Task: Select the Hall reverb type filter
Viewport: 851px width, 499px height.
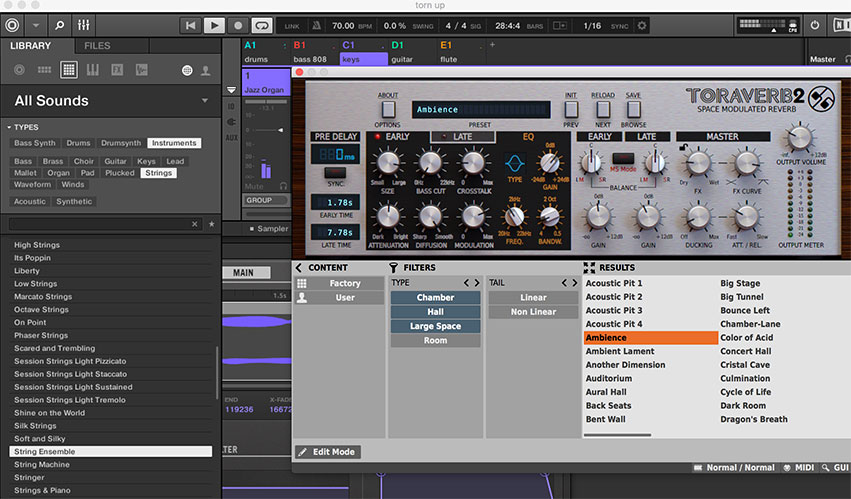Action: pyautogui.click(x=435, y=312)
